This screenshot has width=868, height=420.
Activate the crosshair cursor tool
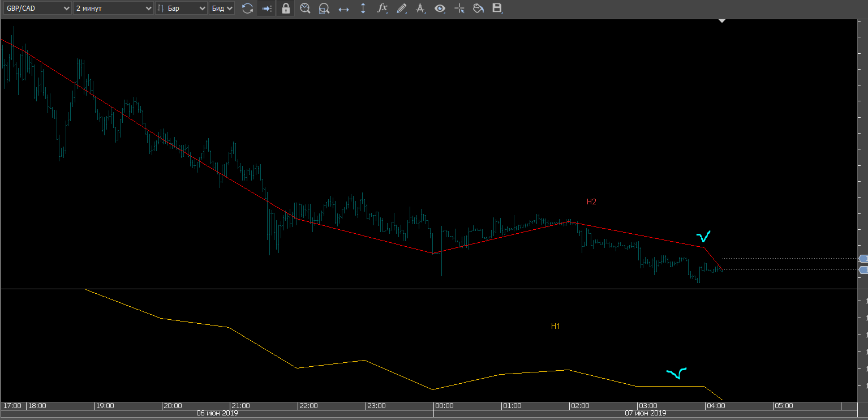pos(459,8)
